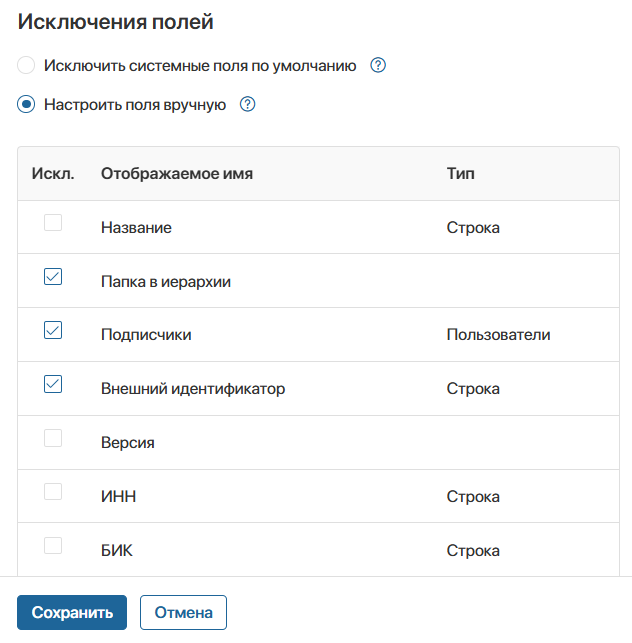Click the 'БИК' field name
The width and height of the screenshot is (632, 643).
[116, 550]
